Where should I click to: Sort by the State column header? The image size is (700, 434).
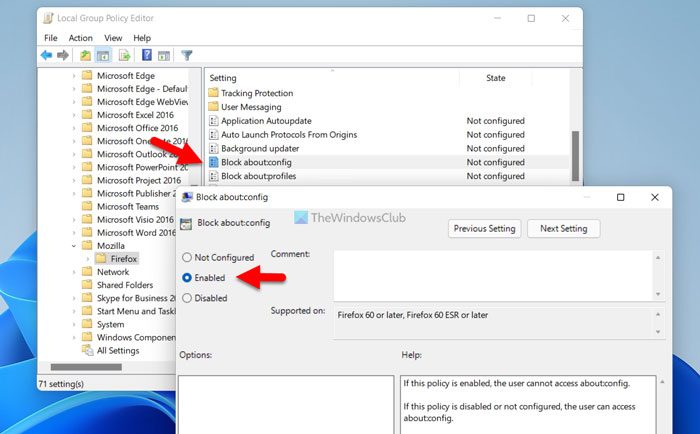[x=496, y=78]
